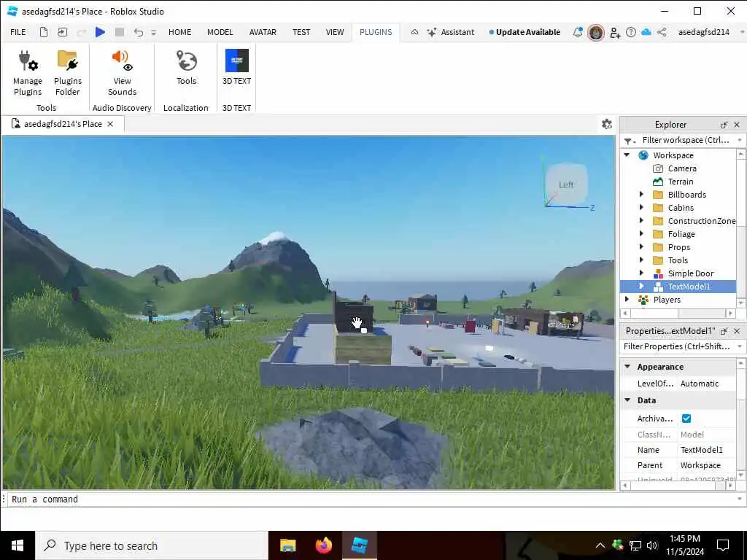Select Camera in Explorer

tap(682, 168)
